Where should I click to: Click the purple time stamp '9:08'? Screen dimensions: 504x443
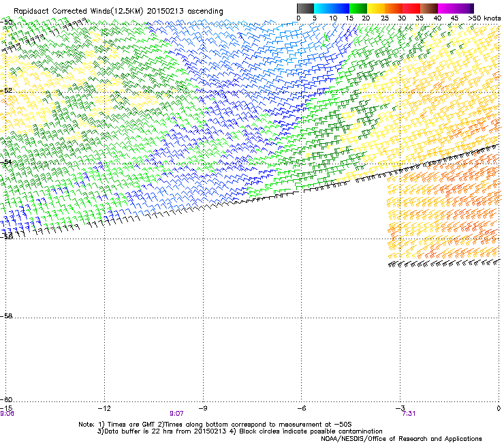7,414
